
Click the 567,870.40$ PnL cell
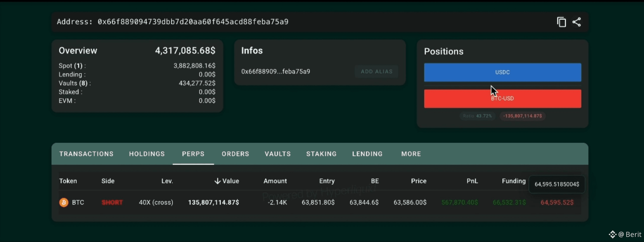tap(460, 202)
